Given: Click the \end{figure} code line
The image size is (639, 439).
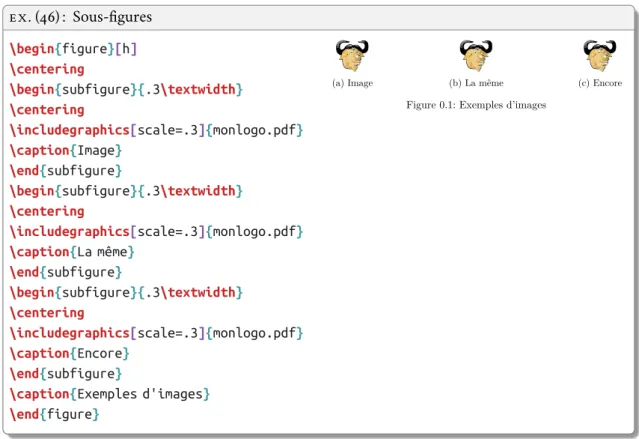Looking at the screenshot, I should click(54, 415).
